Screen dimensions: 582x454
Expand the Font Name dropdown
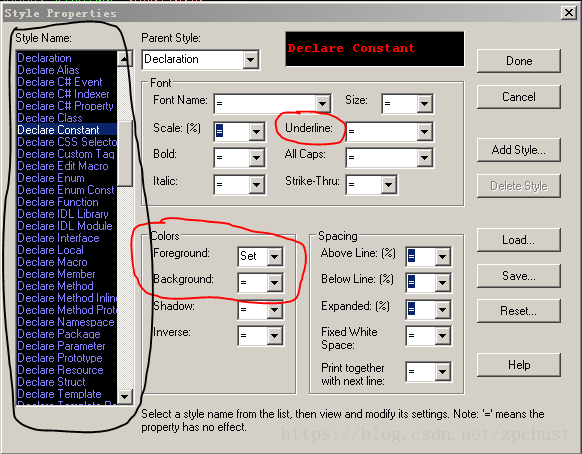pyautogui.click(x=323, y=104)
